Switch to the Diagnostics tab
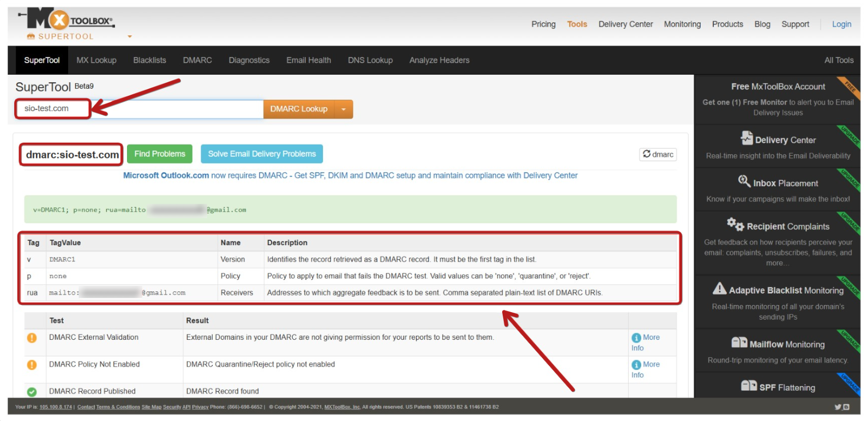868x421 pixels. [x=249, y=60]
